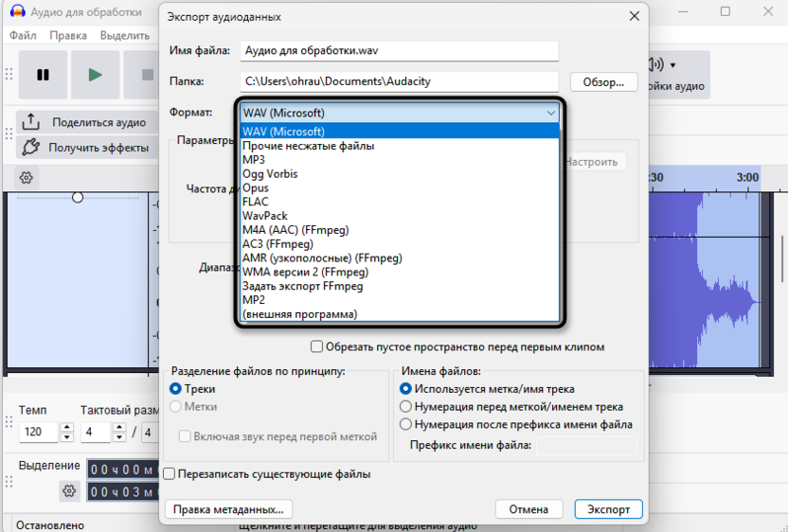
Task: Click the Audacity app logo icon
Action: pyautogui.click(x=18, y=11)
